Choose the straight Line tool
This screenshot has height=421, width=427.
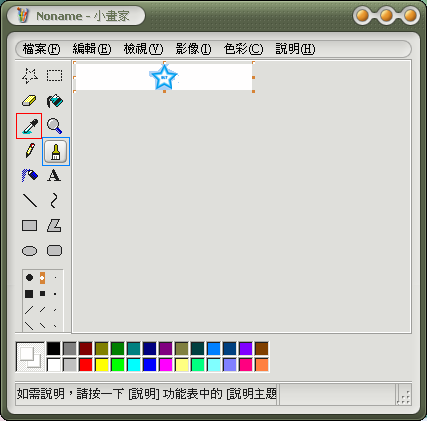30,201
